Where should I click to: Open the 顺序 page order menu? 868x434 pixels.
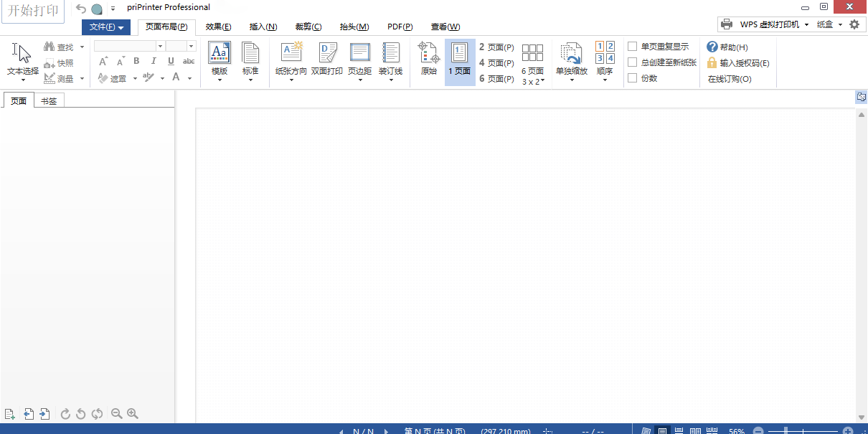(x=605, y=62)
